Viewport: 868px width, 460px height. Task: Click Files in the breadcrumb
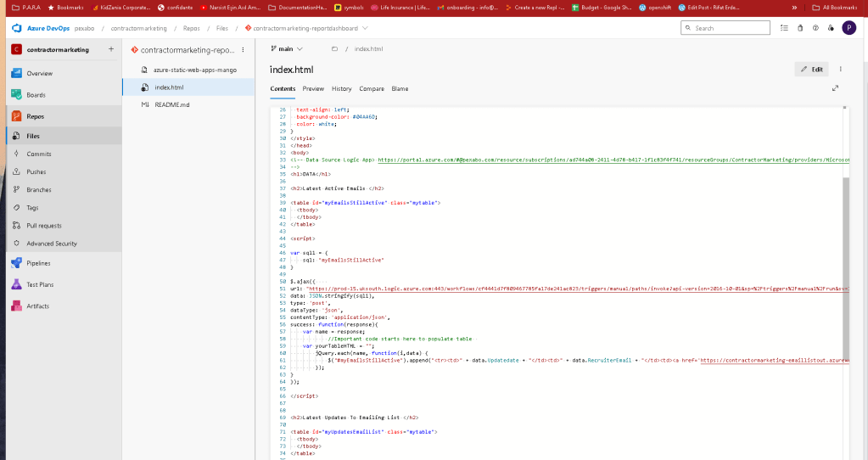point(222,28)
